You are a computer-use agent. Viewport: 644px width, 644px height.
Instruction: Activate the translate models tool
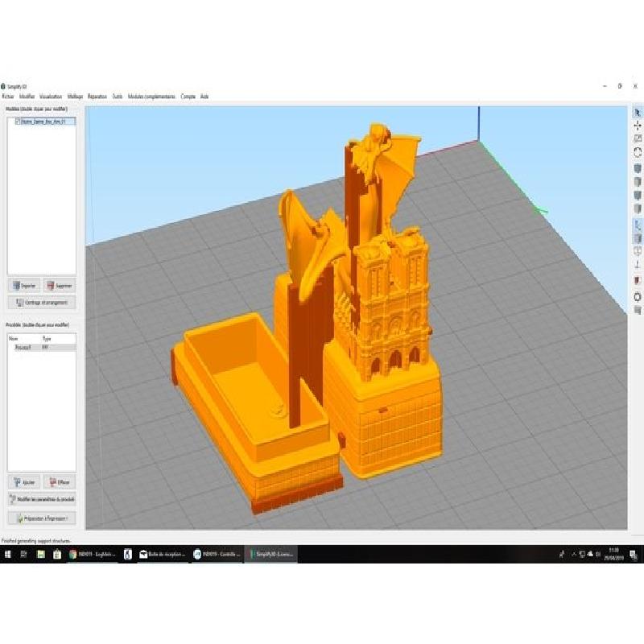click(x=637, y=126)
